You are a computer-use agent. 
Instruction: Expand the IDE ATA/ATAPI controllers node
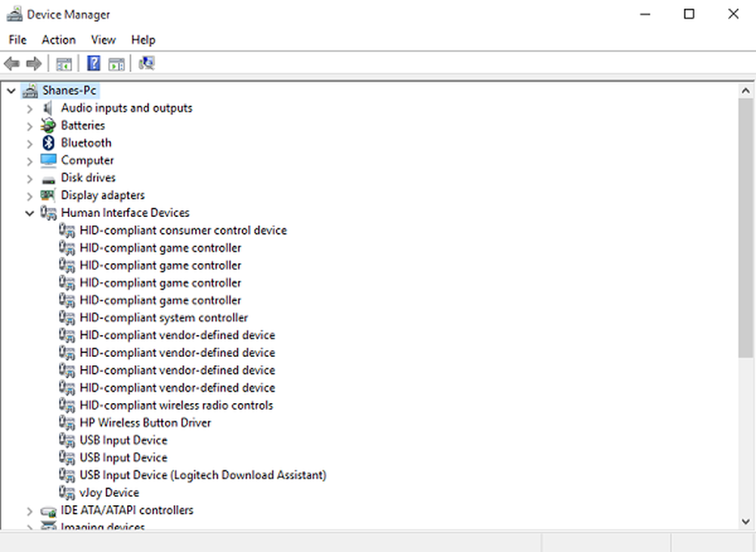point(29,511)
